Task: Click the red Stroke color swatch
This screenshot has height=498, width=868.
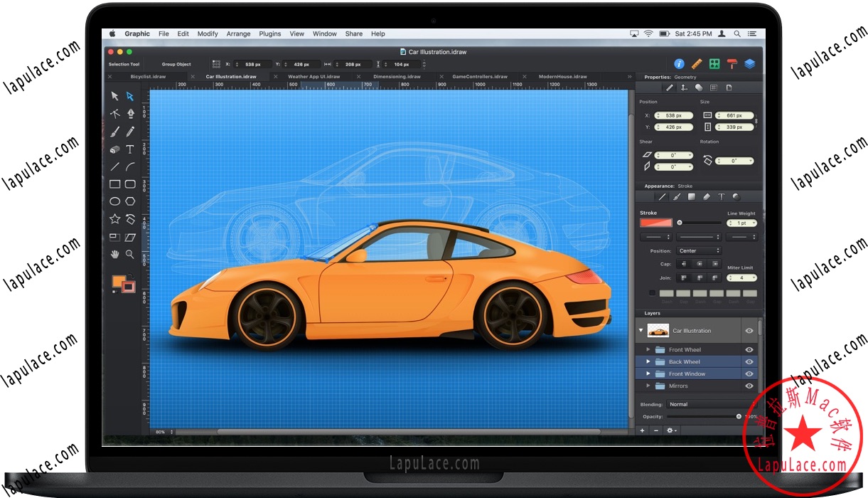Action: [x=655, y=223]
